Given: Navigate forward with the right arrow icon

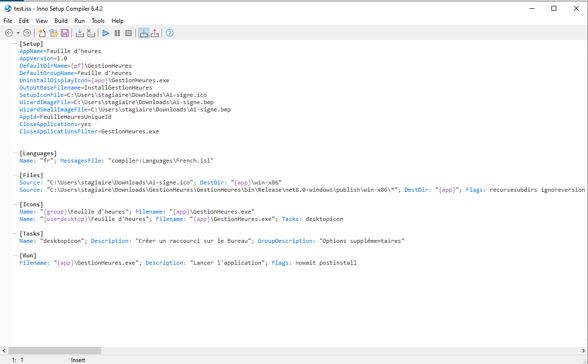Looking at the screenshot, I should coord(27,33).
